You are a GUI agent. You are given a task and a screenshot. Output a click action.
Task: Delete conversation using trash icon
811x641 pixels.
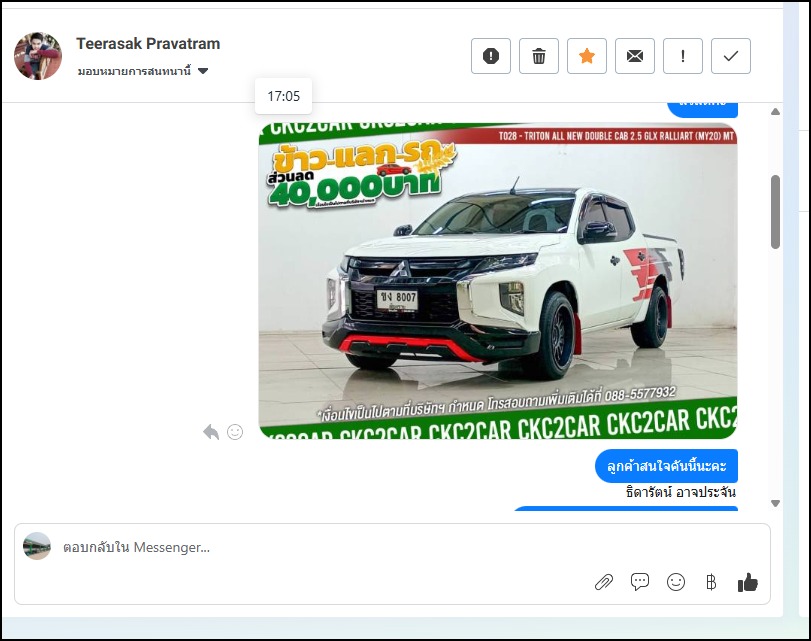539,56
